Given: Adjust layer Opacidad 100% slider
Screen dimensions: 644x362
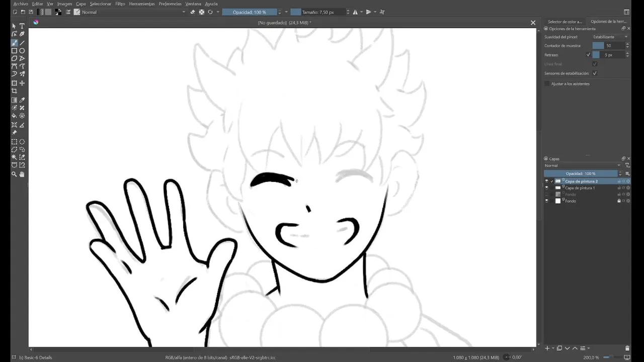Looking at the screenshot, I should point(581,173).
